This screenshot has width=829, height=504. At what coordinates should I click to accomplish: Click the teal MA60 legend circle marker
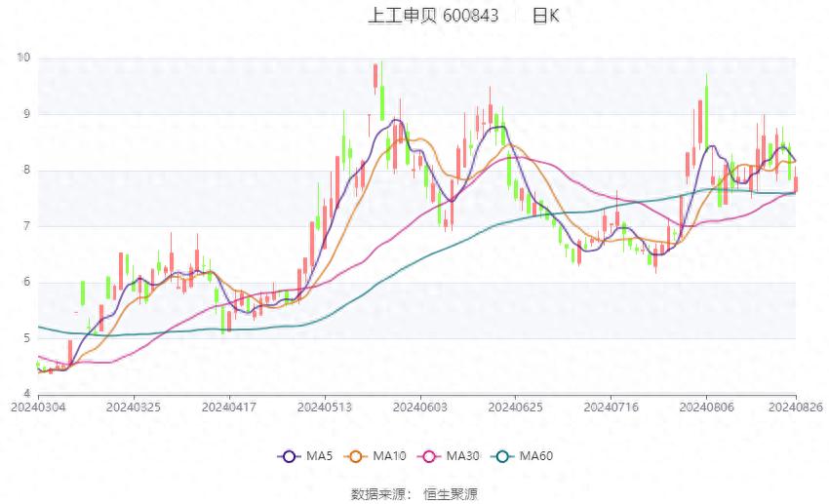click(502, 456)
